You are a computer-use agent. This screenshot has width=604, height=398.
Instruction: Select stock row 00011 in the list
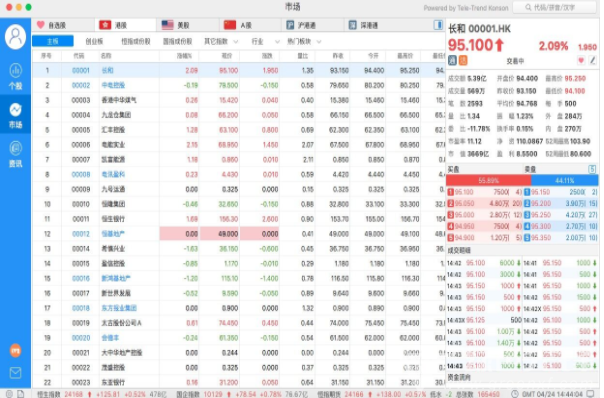point(239,219)
